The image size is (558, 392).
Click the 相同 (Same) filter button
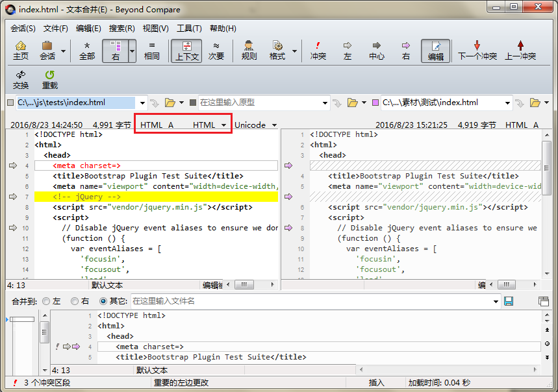(x=152, y=51)
